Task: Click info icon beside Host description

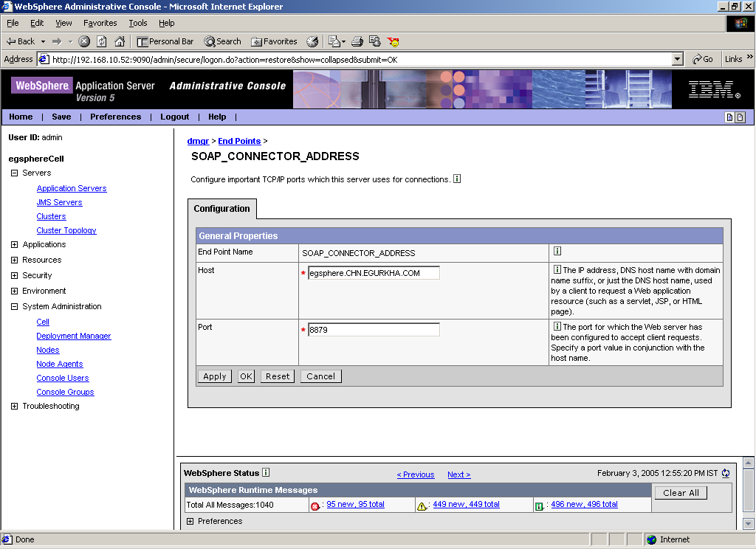Action: 557,269
